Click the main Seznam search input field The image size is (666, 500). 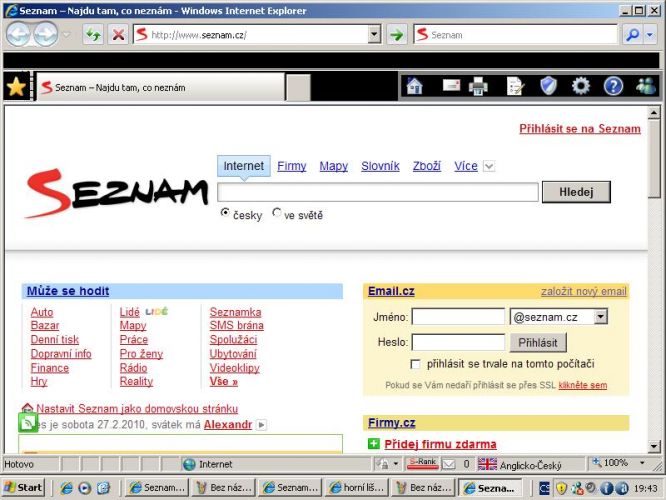pos(378,192)
